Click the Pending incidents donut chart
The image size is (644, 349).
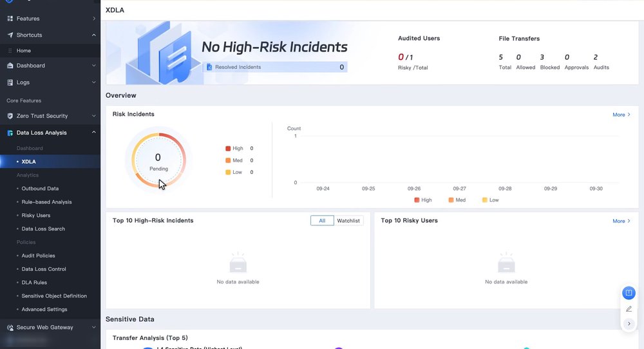coord(158,160)
